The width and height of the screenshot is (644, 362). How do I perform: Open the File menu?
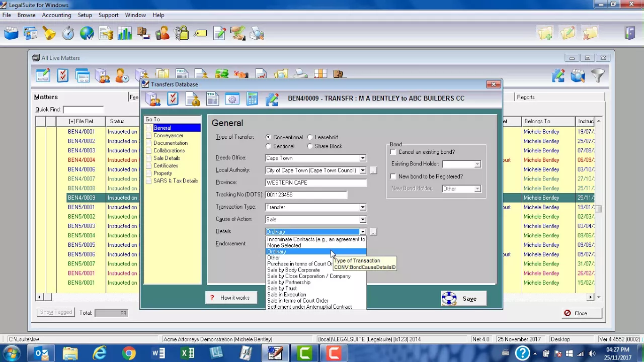tap(7, 15)
